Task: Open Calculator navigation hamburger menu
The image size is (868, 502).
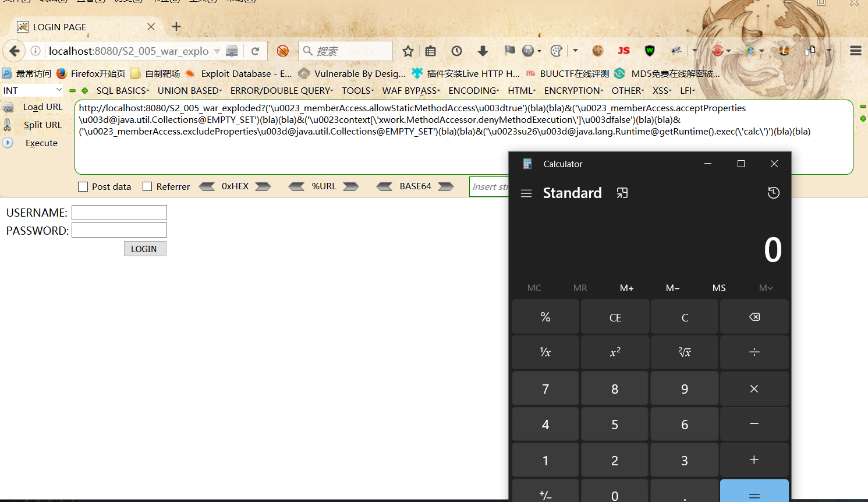Action: (x=526, y=193)
